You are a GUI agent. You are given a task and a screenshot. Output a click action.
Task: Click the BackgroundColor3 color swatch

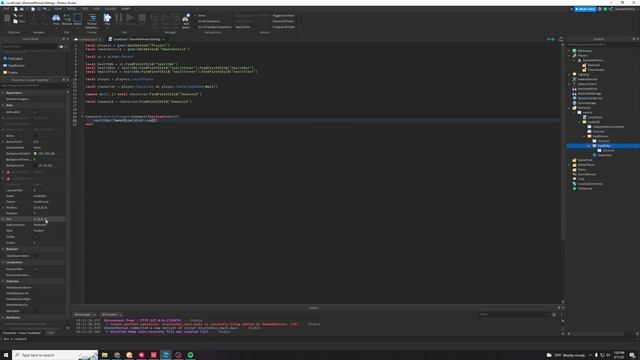pos(36,153)
